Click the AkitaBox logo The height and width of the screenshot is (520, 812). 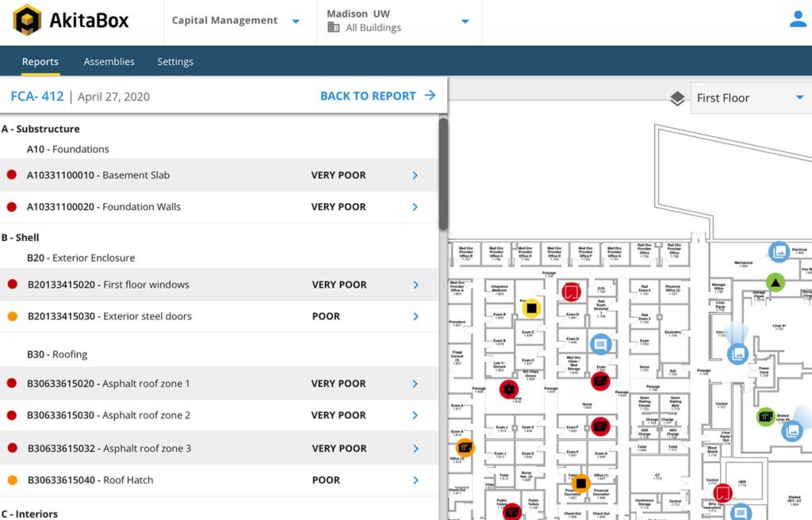tap(71, 21)
